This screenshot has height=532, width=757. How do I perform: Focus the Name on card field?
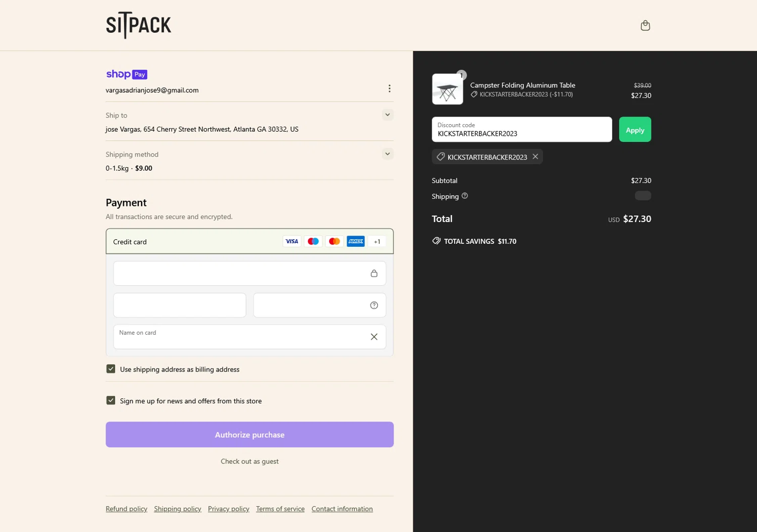249,337
